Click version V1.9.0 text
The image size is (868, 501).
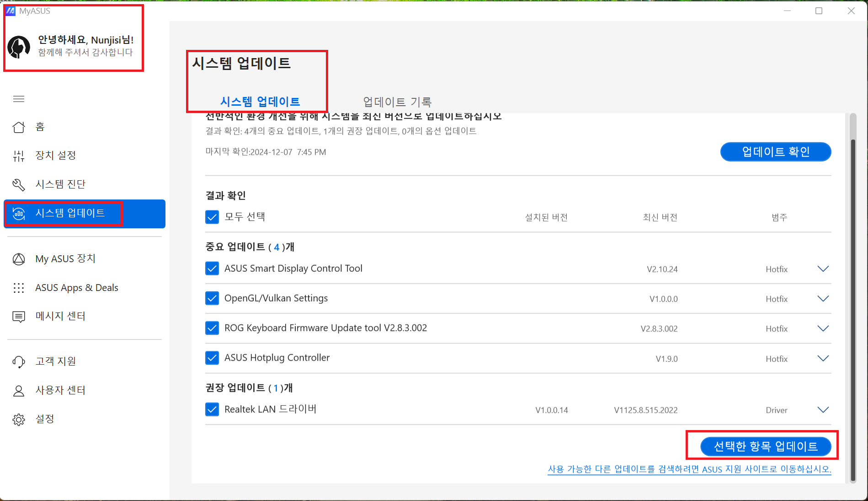667,359
